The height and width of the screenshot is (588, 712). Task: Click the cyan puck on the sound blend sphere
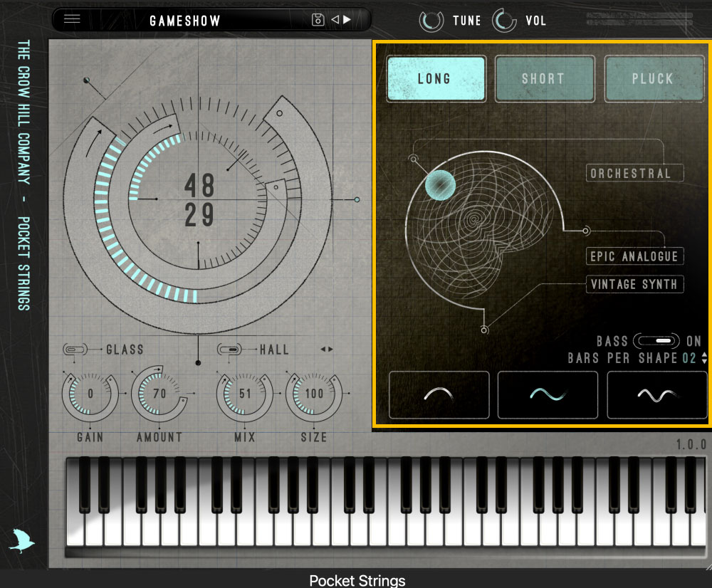[x=440, y=185]
